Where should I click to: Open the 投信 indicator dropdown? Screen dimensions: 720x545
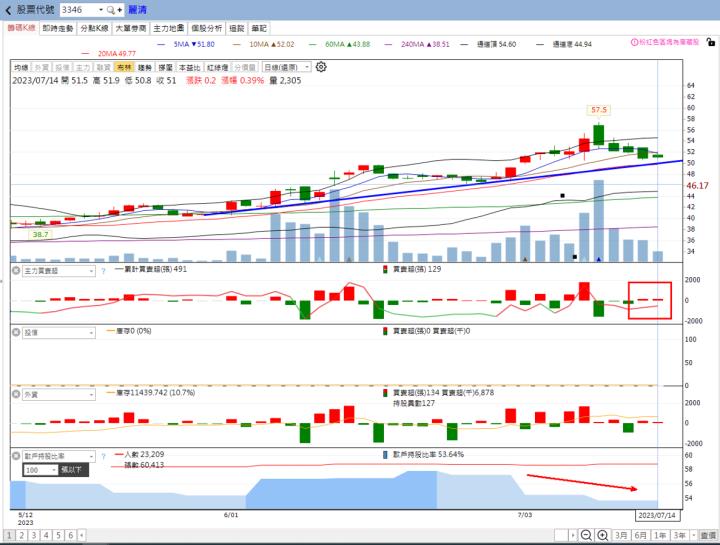(59, 332)
